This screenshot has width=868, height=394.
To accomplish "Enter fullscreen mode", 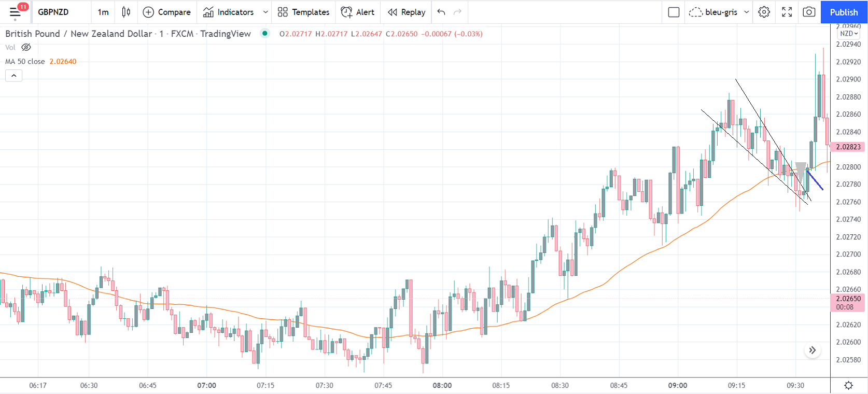I will [x=787, y=12].
